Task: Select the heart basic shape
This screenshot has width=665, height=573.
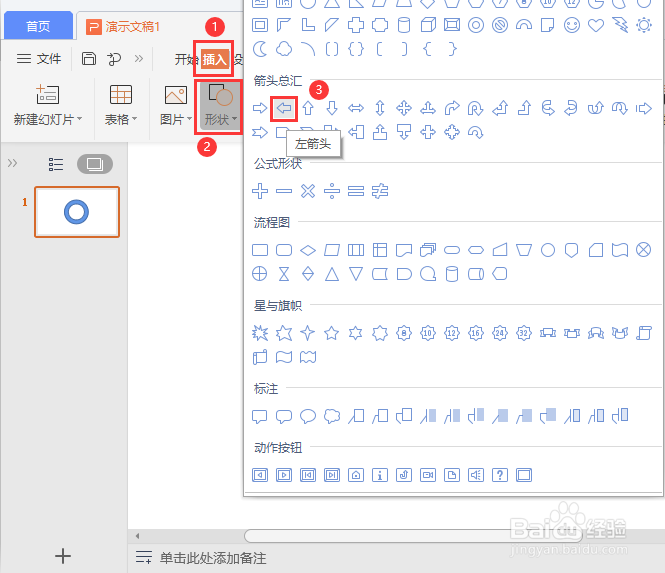Action: pyautogui.click(x=596, y=25)
